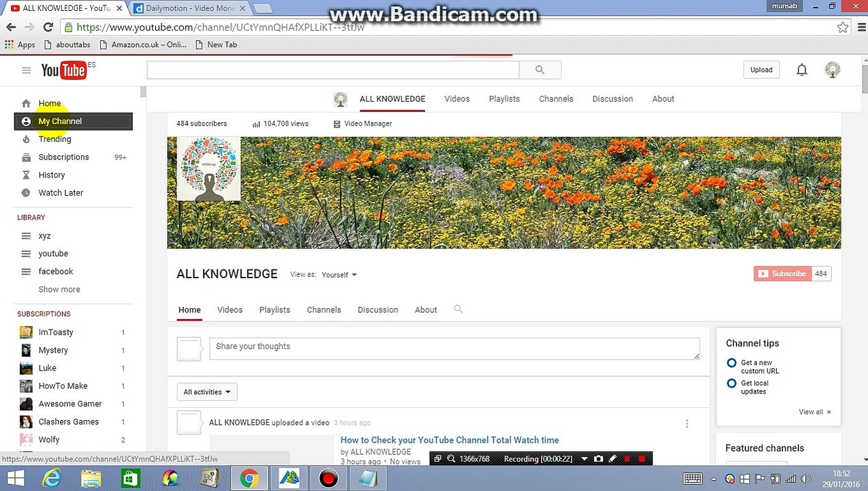Switch to the Playlists tab below the channel name
Screen dimensions: 868x491
tap(275, 310)
